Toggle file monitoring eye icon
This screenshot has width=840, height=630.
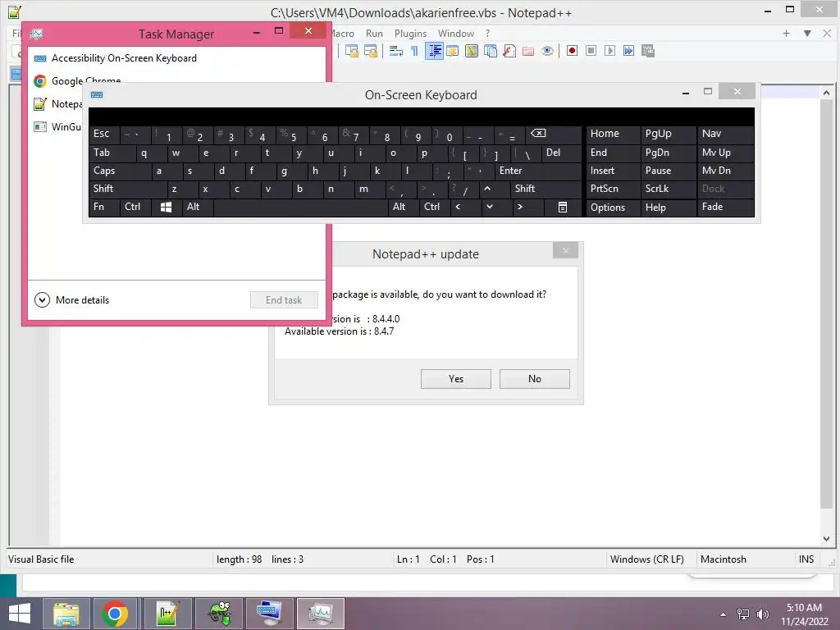click(x=547, y=51)
